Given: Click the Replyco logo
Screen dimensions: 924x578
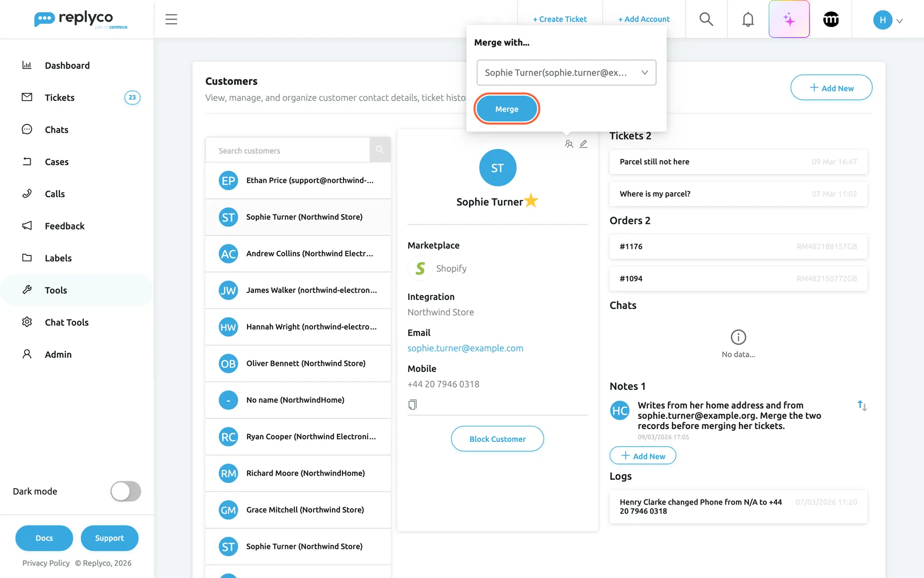Looking at the screenshot, I should click(x=81, y=20).
